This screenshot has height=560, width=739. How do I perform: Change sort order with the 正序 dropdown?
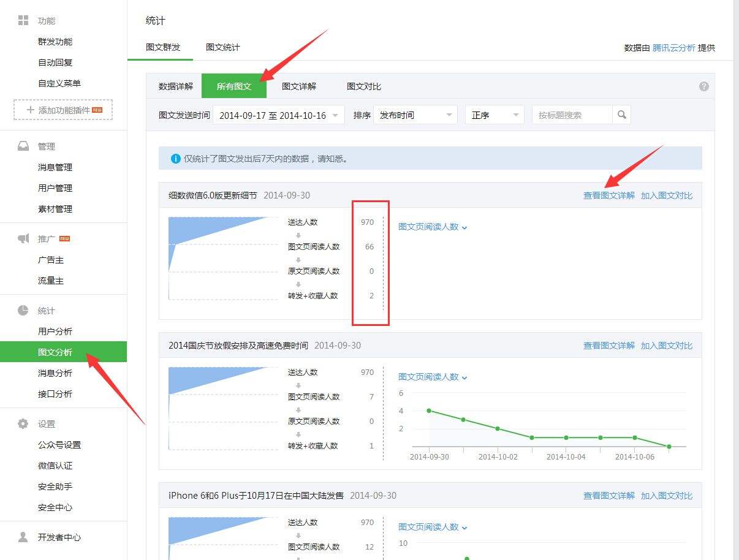click(x=494, y=115)
